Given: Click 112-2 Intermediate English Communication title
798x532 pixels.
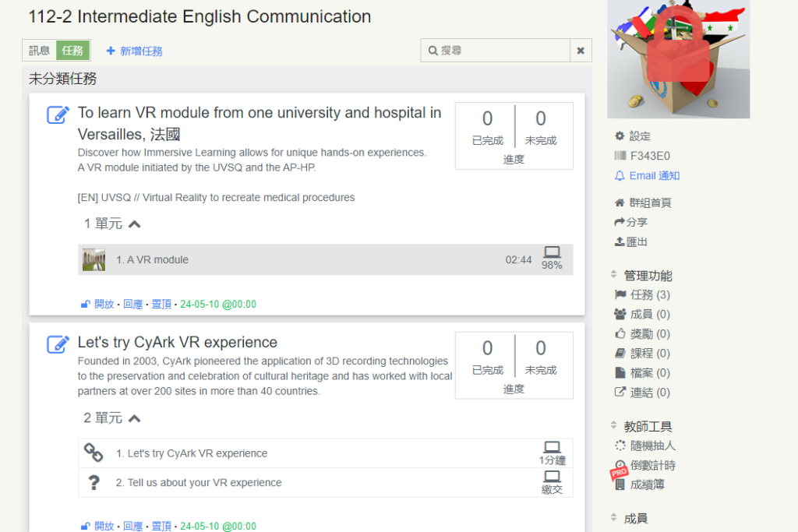Looking at the screenshot, I should point(199,16).
